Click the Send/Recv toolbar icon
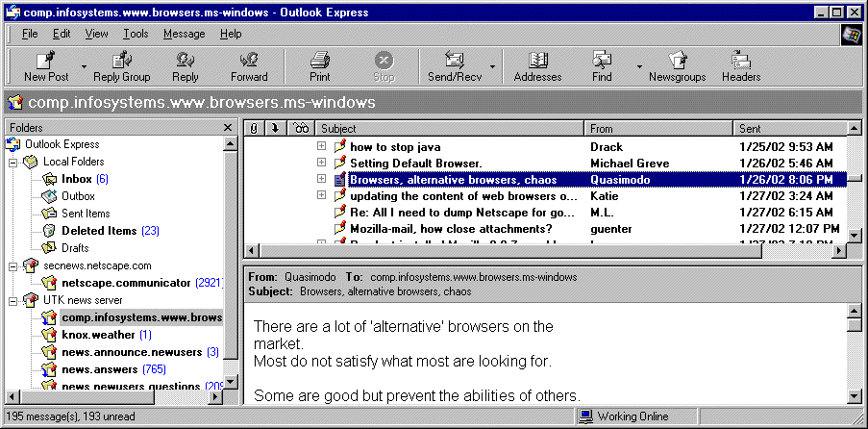868x429 pixels. point(454,60)
